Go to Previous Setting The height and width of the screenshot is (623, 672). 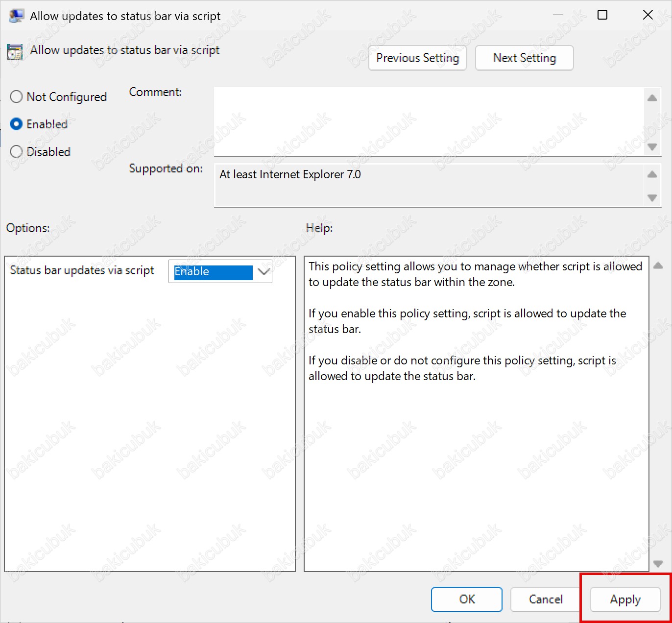(x=418, y=58)
